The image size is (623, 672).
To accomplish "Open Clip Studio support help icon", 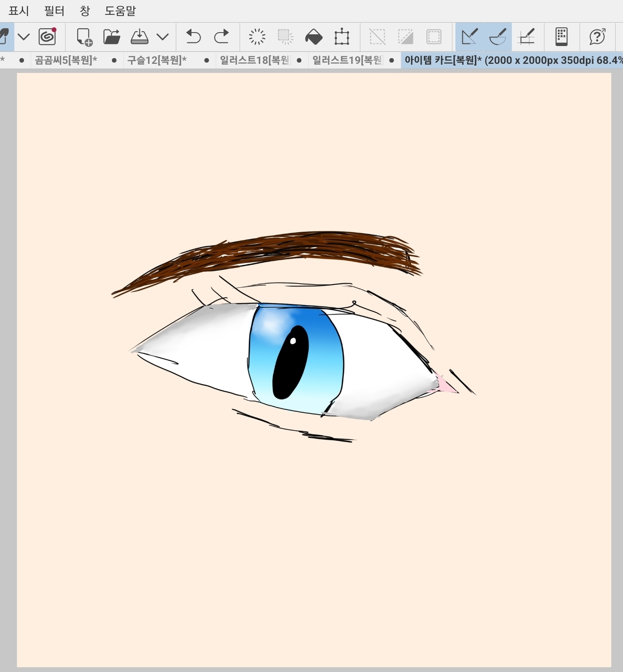I will pyautogui.click(x=597, y=37).
